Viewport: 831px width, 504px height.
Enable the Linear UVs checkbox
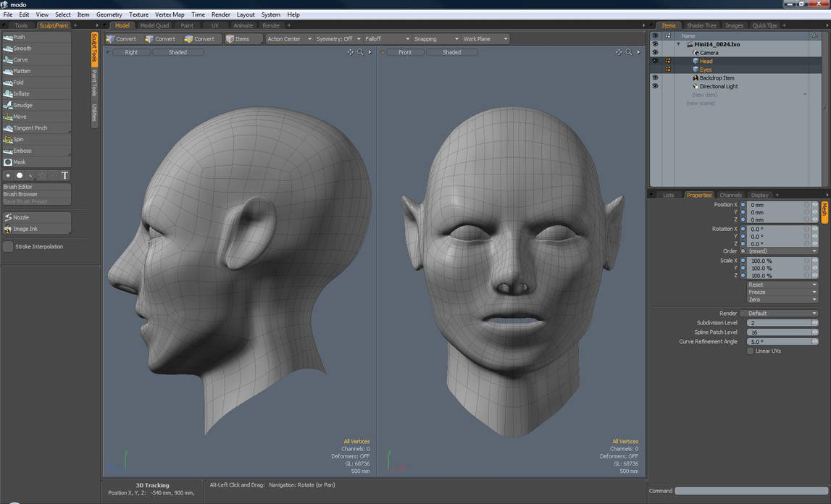(x=751, y=351)
